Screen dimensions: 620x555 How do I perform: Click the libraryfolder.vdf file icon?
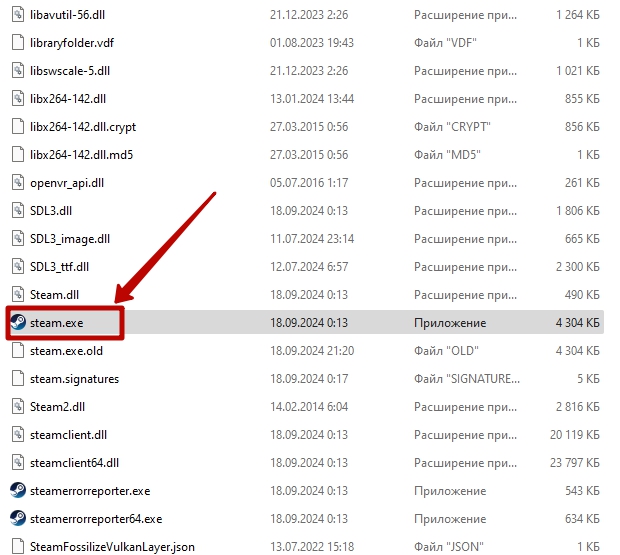[18, 43]
